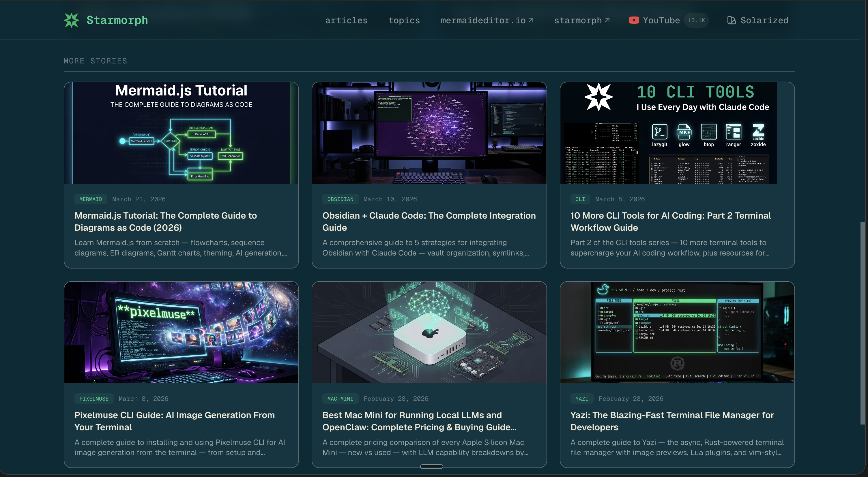Open the topics nav item

pyautogui.click(x=404, y=20)
